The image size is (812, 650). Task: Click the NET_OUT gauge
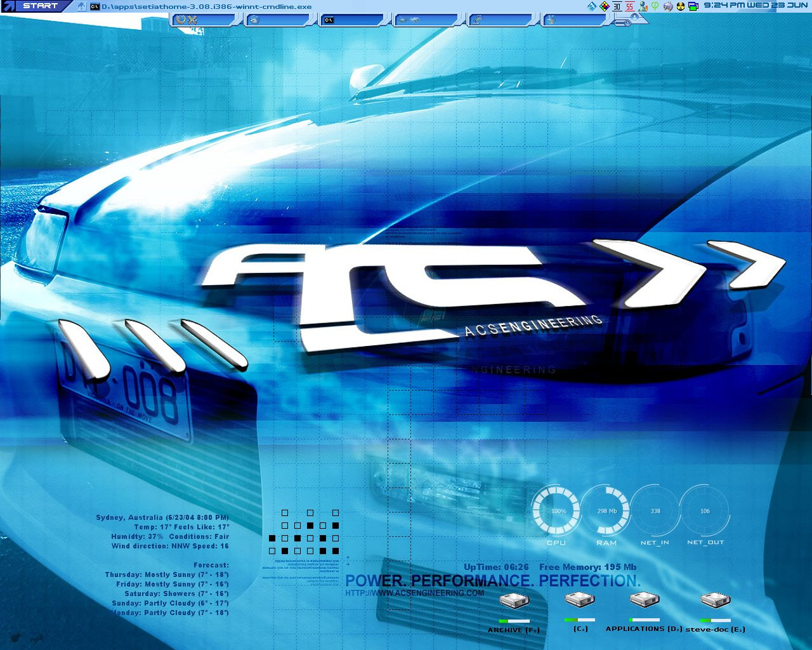click(705, 511)
